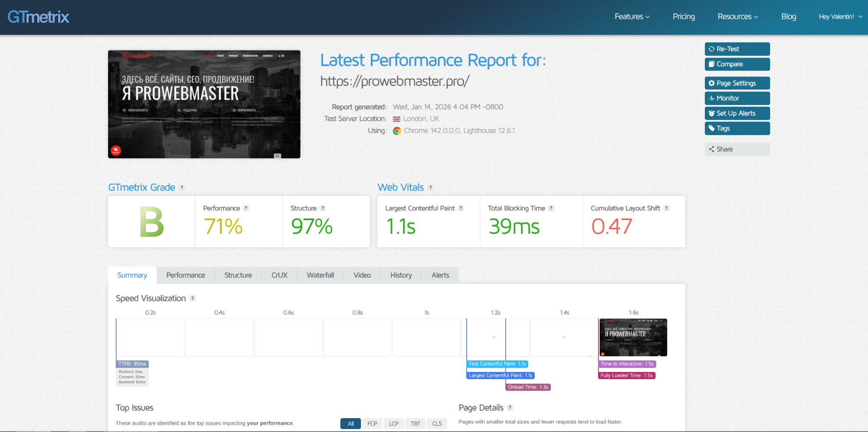Click the Fully Loaded Time marker
Screen dimensions: 868x432
coord(626,376)
